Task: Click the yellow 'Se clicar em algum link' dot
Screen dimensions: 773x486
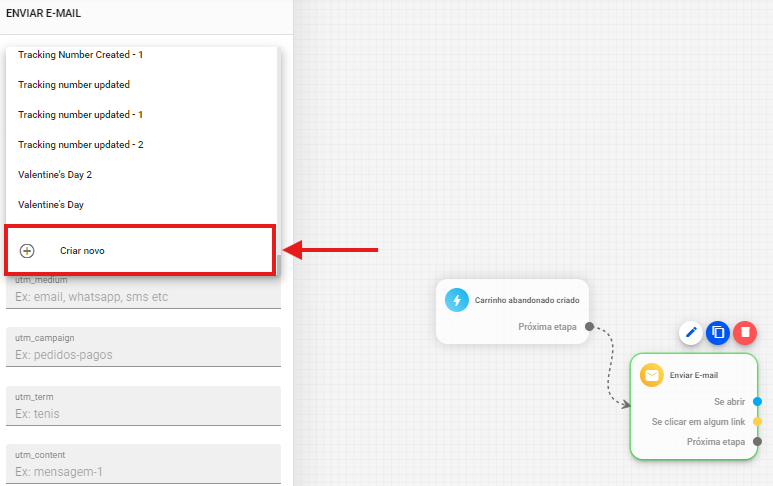Action: [x=757, y=421]
